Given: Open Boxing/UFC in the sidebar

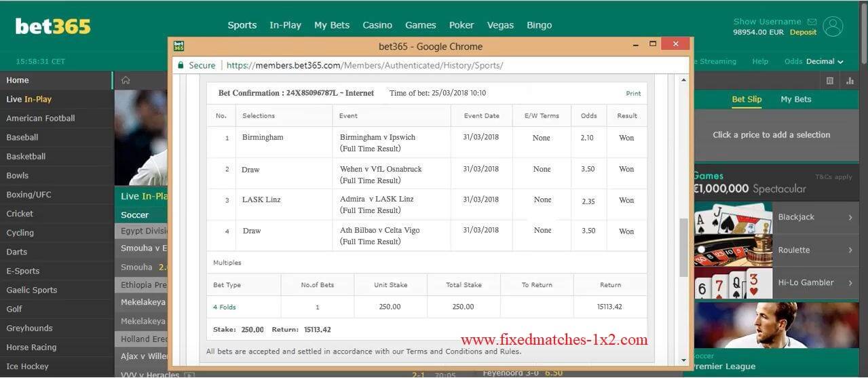Looking at the screenshot, I should tap(56, 194).
